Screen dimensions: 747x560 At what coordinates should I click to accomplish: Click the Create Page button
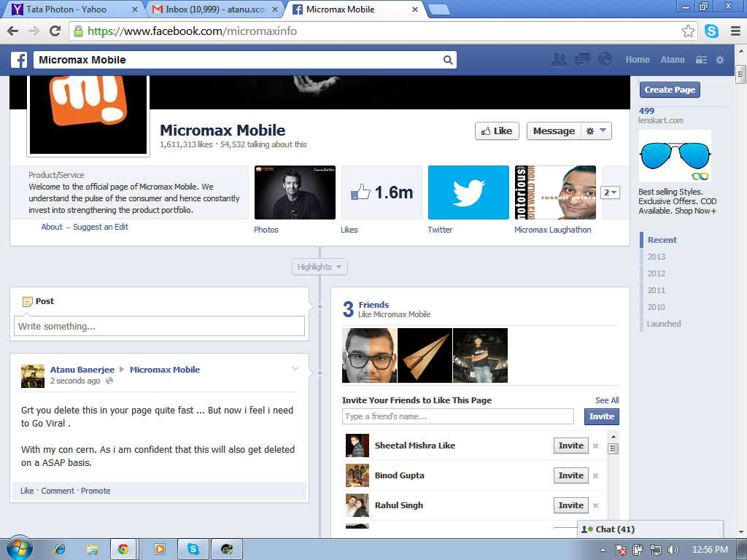click(670, 90)
